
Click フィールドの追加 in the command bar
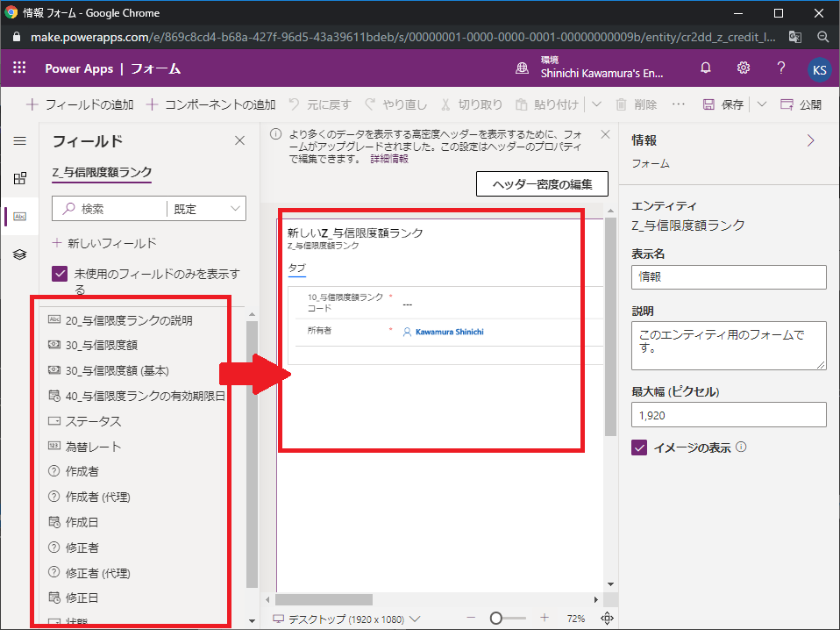pyautogui.click(x=80, y=104)
